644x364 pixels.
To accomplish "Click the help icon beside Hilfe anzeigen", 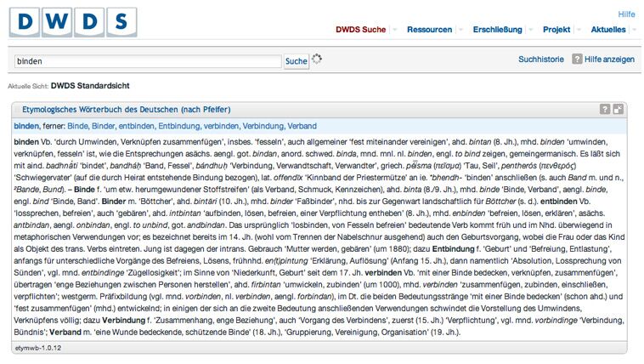I will [578, 60].
